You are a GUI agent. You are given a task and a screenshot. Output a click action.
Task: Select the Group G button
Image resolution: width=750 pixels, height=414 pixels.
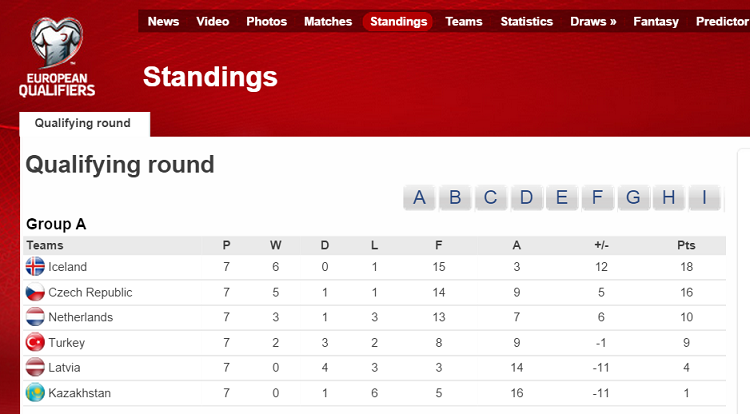pyautogui.click(x=633, y=197)
